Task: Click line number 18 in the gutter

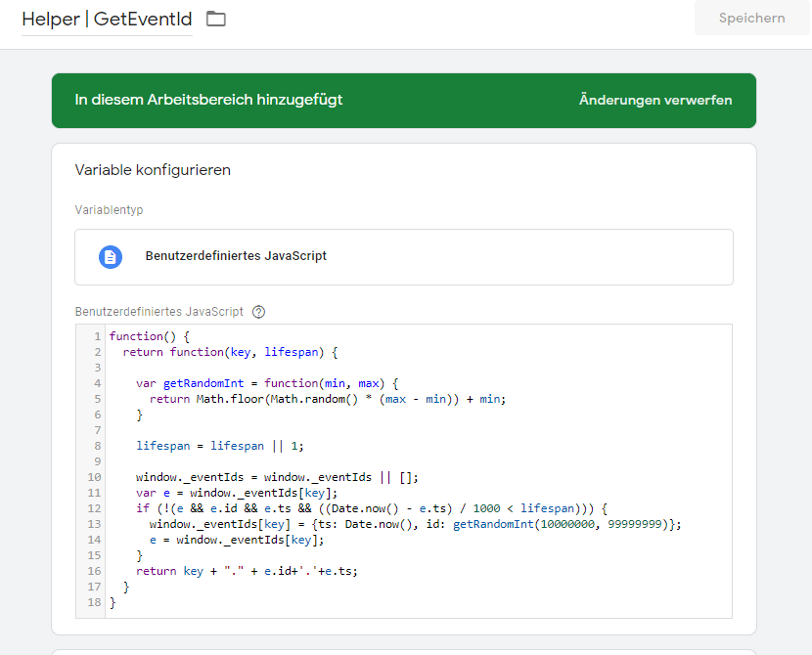Action: pyautogui.click(x=94, y=602)
